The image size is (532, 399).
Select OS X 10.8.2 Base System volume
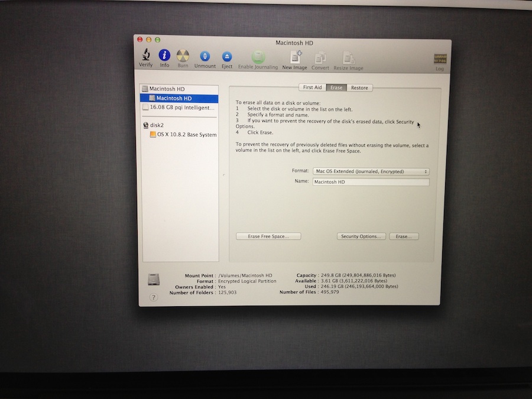coord(183,134)
